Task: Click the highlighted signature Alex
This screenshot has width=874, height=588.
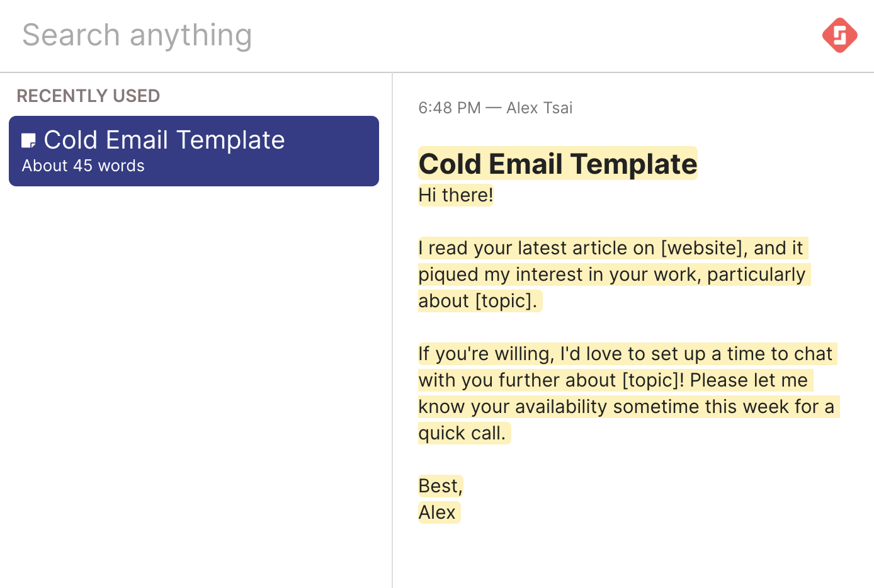Action: click(438, 512)
